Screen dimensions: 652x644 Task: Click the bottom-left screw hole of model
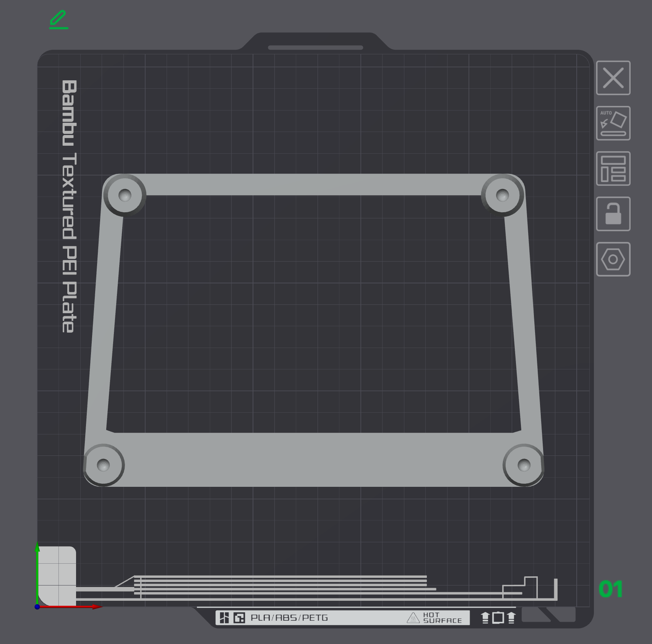103,465
